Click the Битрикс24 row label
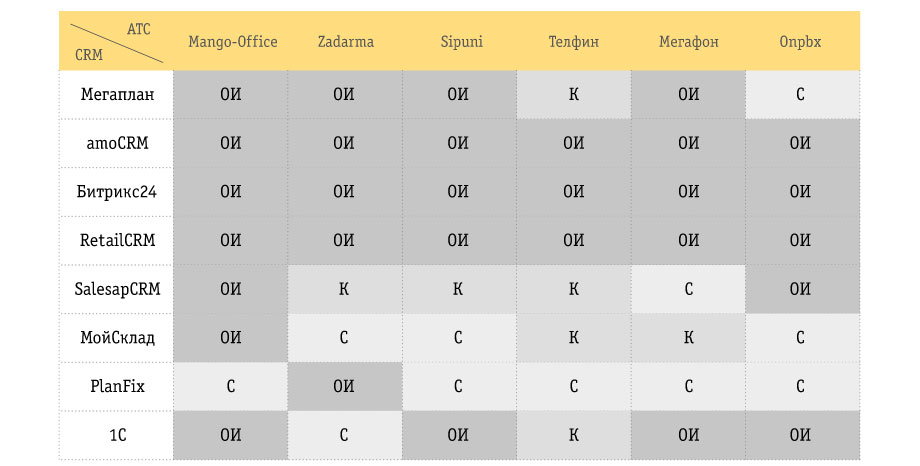The height and width of the screenshot is (466, 920). click(117, 192)
